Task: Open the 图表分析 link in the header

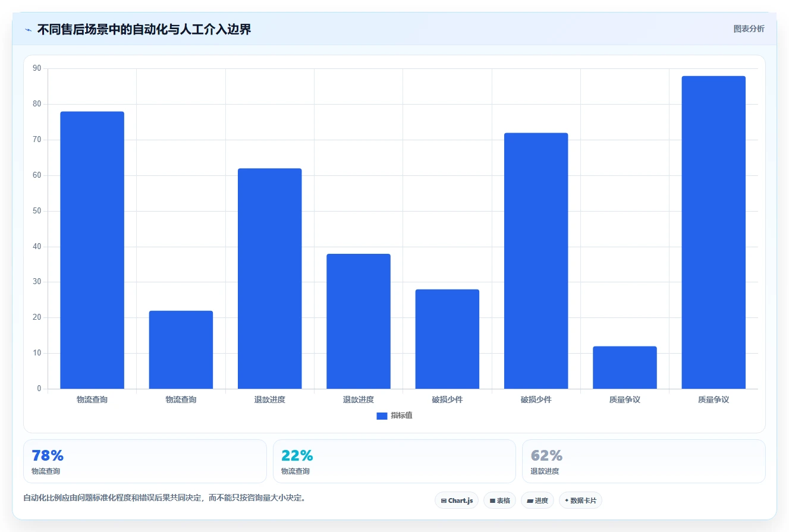Action: pos(749,29)
